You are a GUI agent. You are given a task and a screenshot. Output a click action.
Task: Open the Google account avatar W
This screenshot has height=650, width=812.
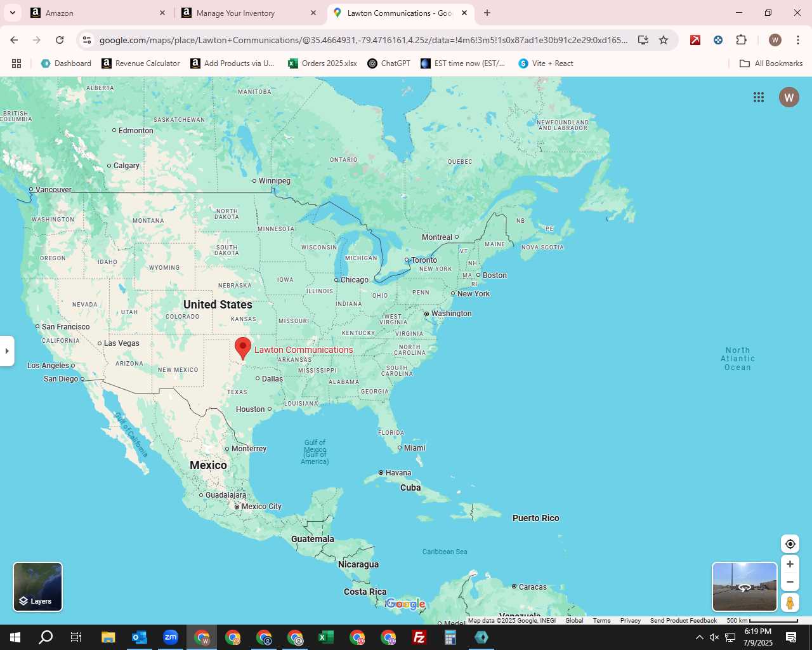789,97
